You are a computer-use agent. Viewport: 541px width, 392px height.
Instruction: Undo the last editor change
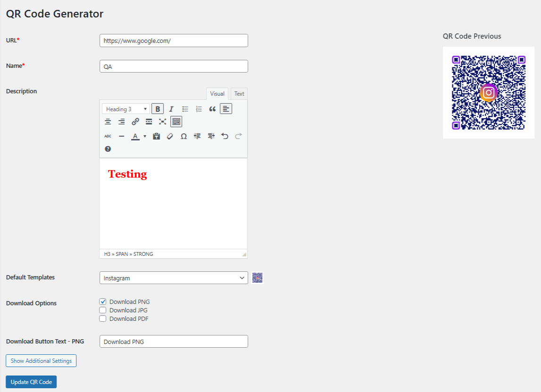pos(225,136)
